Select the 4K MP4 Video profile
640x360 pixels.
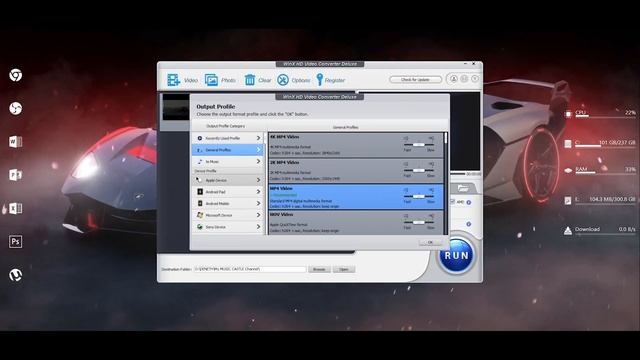pos(356,145)
